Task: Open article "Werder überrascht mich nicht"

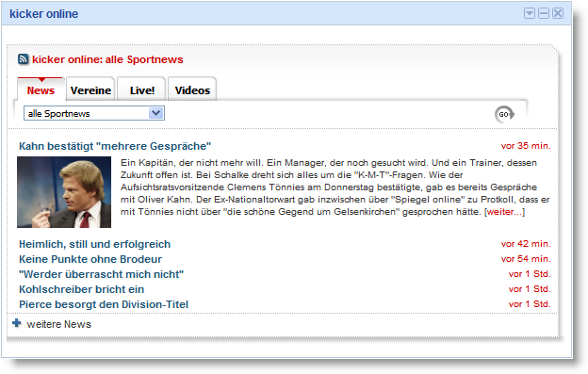Action: (x=101, y=274)
